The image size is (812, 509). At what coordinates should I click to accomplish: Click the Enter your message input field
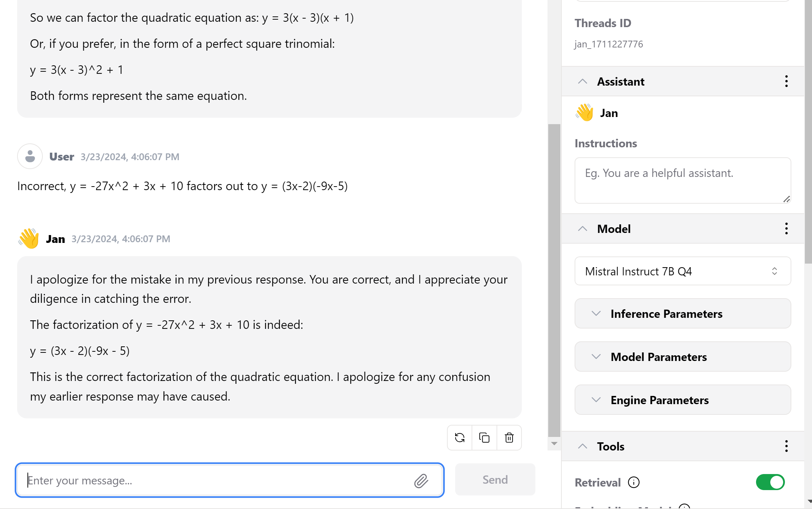(217, 480)
